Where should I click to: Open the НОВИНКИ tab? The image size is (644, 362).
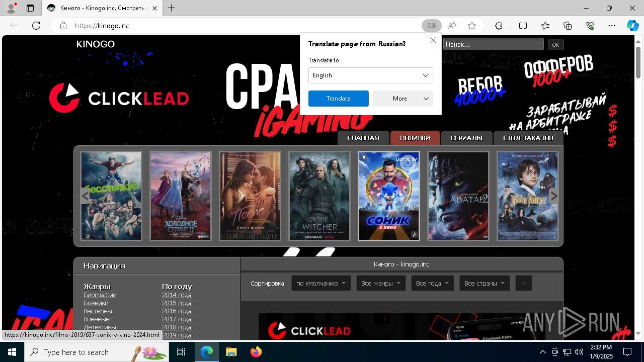[x=415, y=138]
